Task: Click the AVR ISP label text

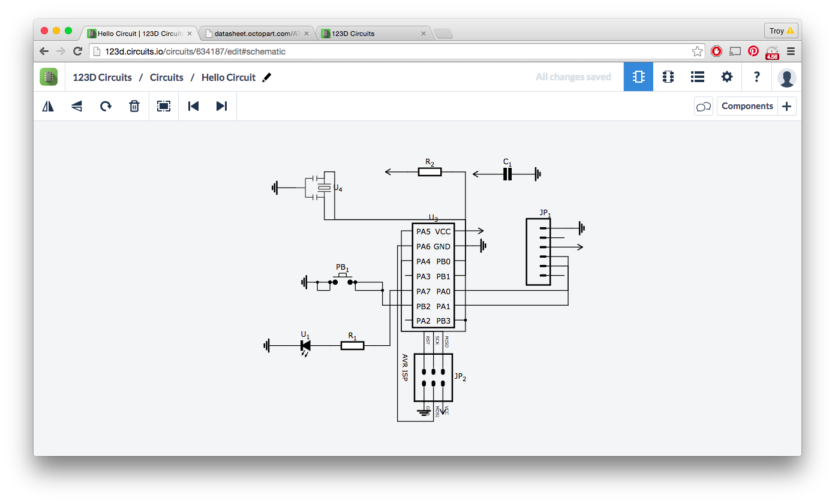Action: 405,367
